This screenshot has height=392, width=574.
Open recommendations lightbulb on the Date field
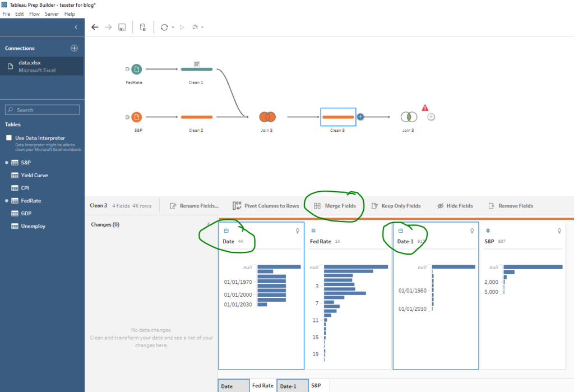(298, 230)
